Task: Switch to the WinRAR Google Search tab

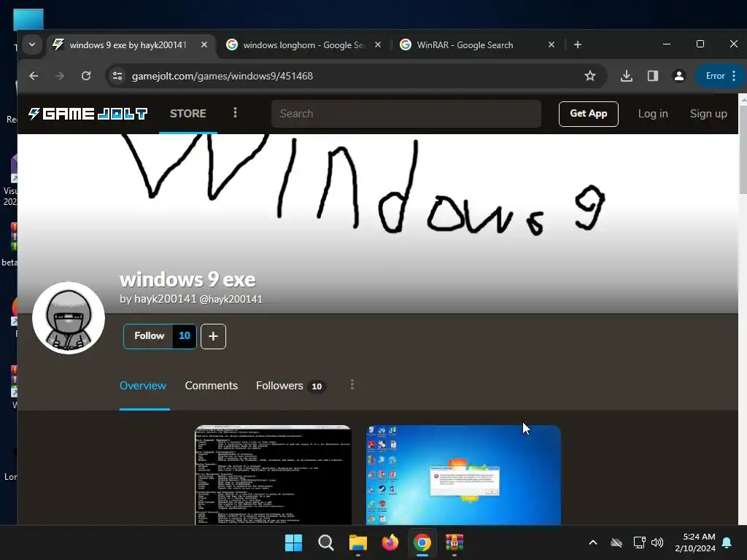Action: coord(477,44)
